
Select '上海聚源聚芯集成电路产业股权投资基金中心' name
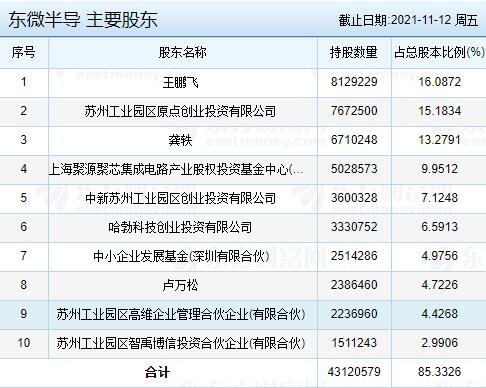[176, 169]
